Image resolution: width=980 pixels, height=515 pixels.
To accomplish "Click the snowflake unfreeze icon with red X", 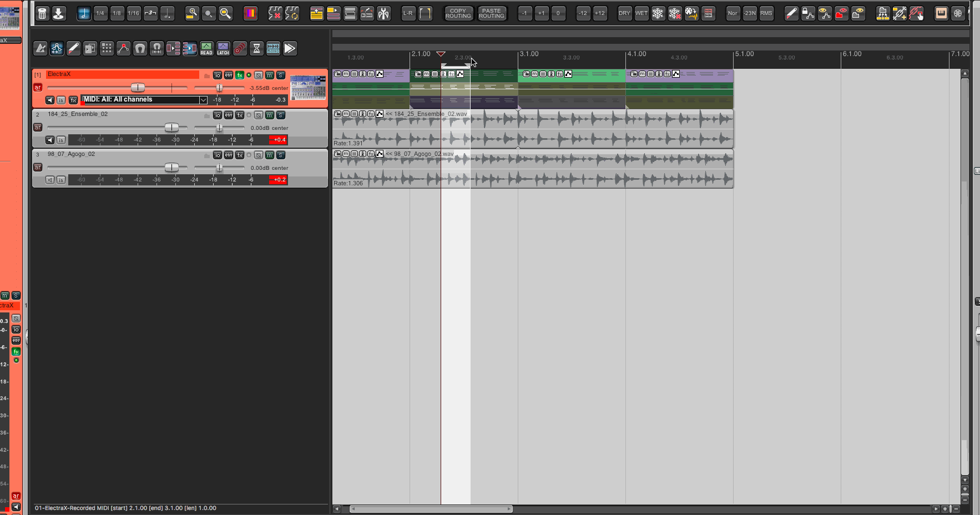I will click(675, 13).
